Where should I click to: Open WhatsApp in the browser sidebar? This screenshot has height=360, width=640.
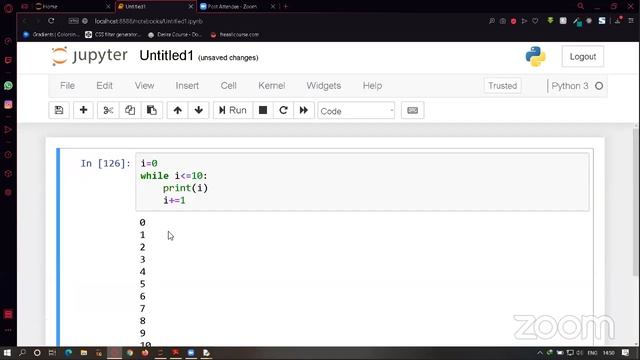tap(8, 86)
